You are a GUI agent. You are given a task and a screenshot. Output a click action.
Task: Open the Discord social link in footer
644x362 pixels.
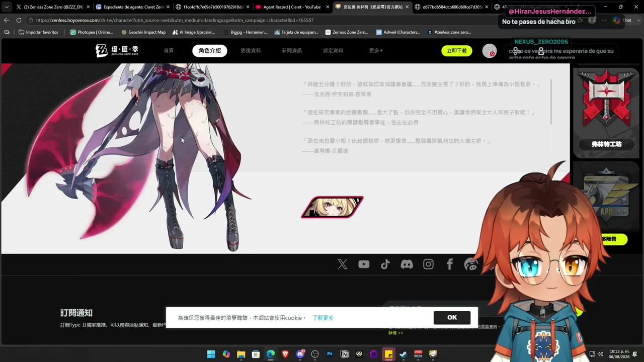pyautogui.click(x=407, y=264)
